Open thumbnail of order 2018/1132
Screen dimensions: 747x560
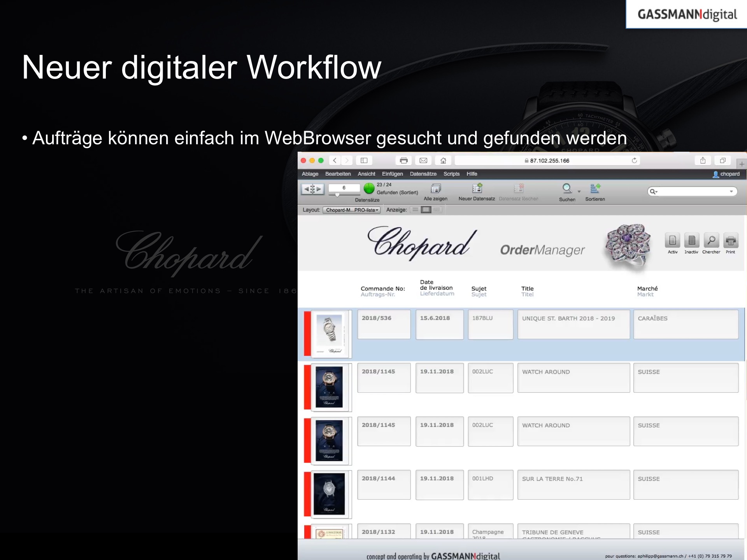click(330, 532)
